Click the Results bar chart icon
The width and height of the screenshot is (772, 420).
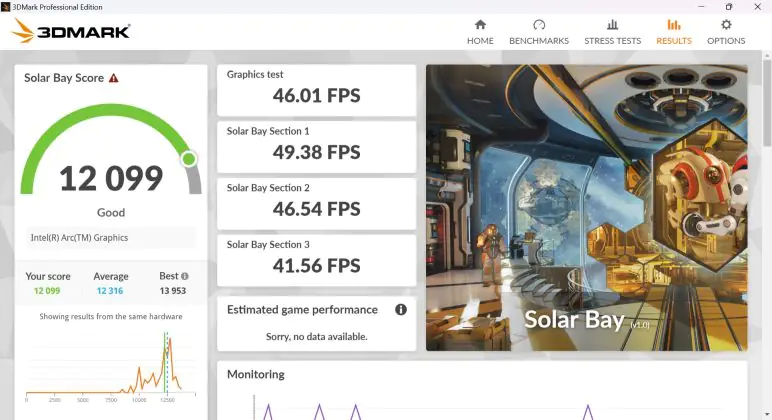(x=674, y=25)
